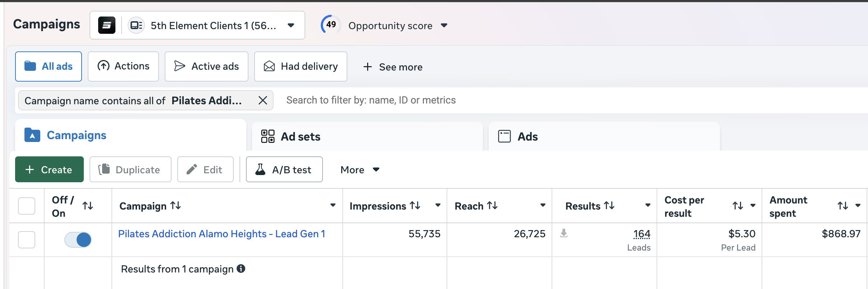This screenshot has height=289, width=868.
Task: Click the amount spent $868.97
Action: [841, 234]
